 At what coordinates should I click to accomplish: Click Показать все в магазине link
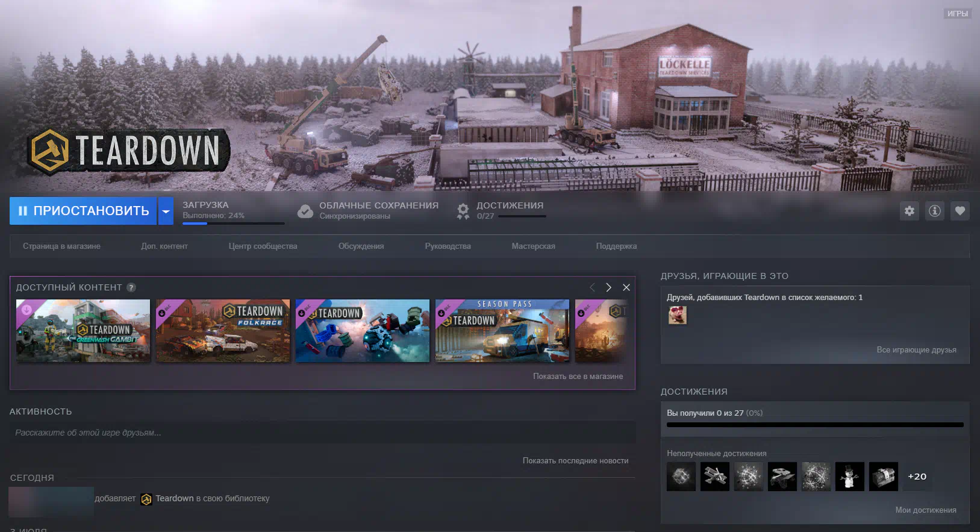578,377
